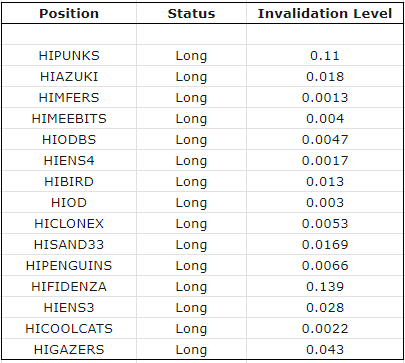Select the Invalidation Level column header
This screenshot has width=405, height=363.
(x=325, y=13)
